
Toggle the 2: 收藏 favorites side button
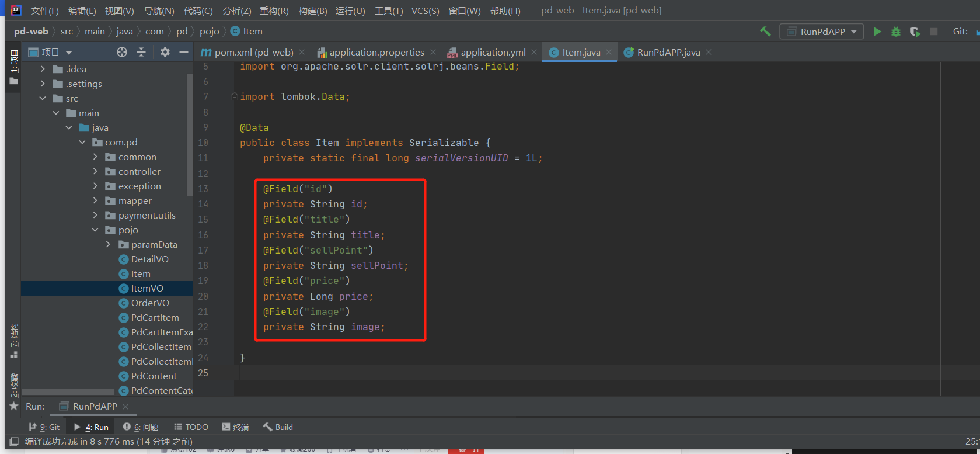(x=14, y=392)
